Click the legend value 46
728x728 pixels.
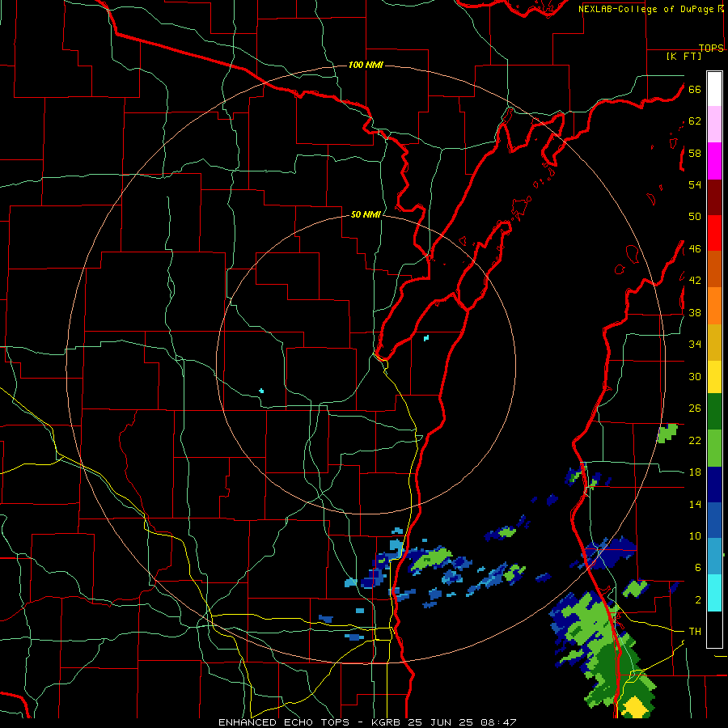click(x=695, y=249)
